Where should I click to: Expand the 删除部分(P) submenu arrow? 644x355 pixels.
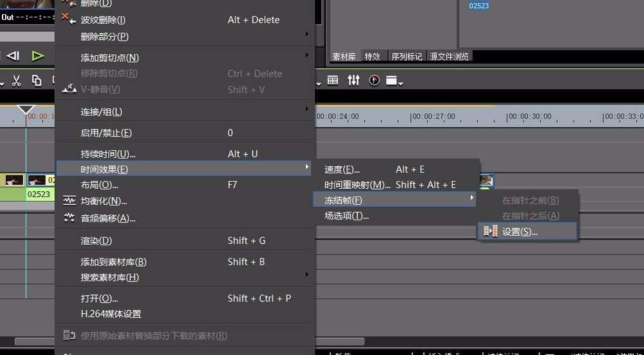click(307, 34)
